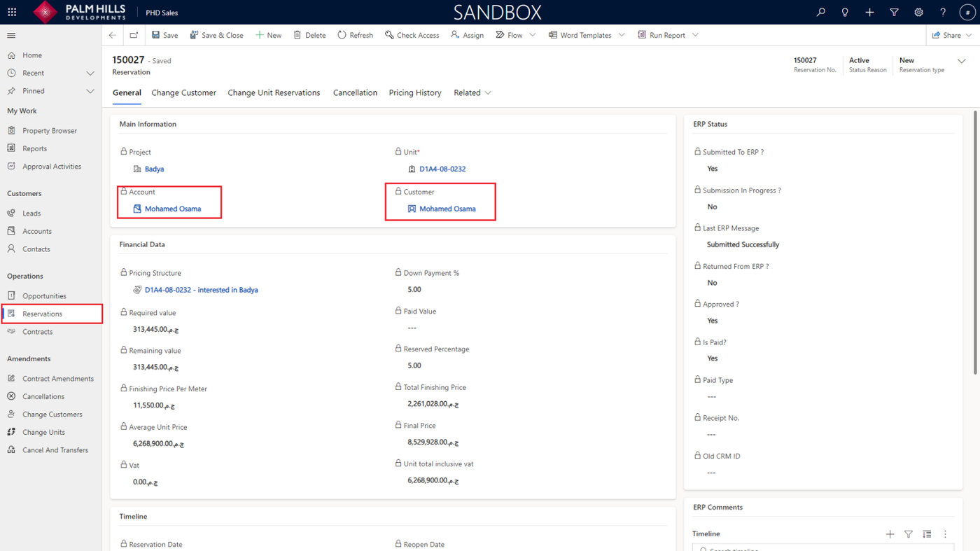Open record in a new window icon
The height and width of the screenshot is (551, 980).
click(x=134, y=35)
